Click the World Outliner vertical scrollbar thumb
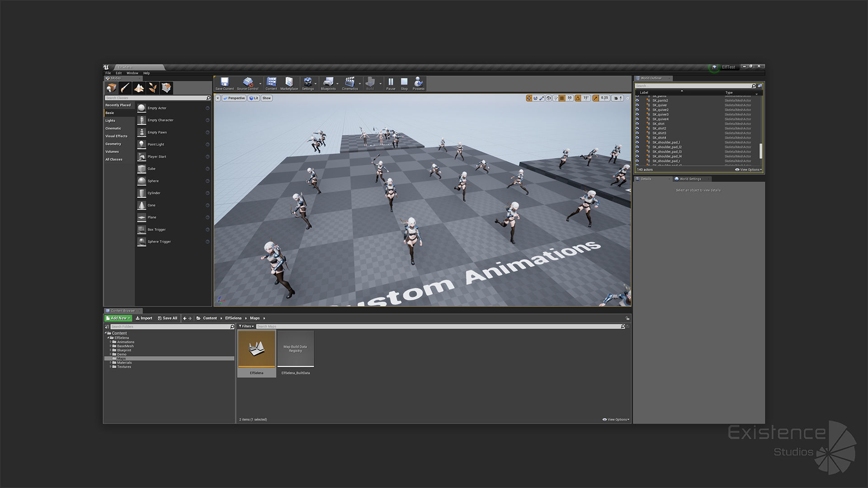 coord(760,151)
